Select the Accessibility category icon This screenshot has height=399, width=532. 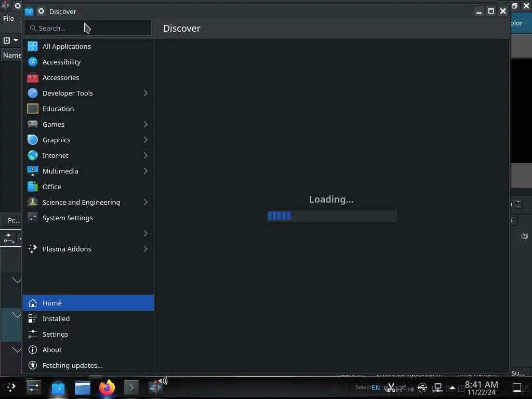pos(33,62)
